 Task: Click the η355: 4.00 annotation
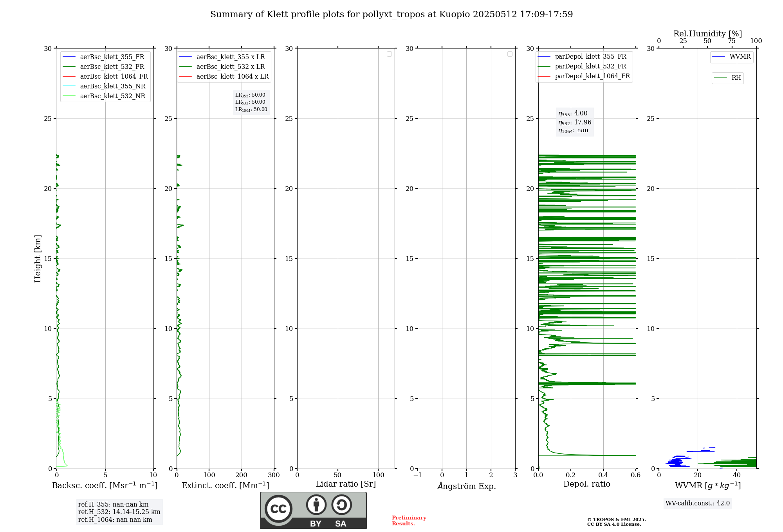(x=573, y=114)
